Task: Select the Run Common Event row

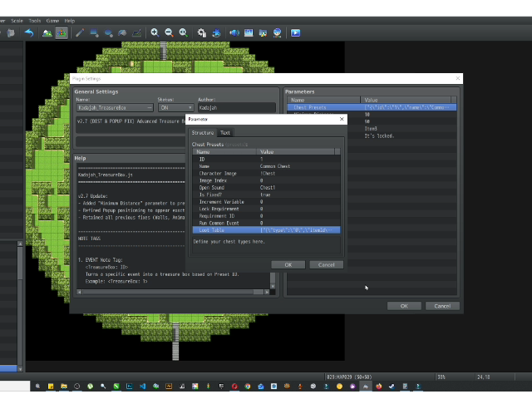Action: pos(266,223)
